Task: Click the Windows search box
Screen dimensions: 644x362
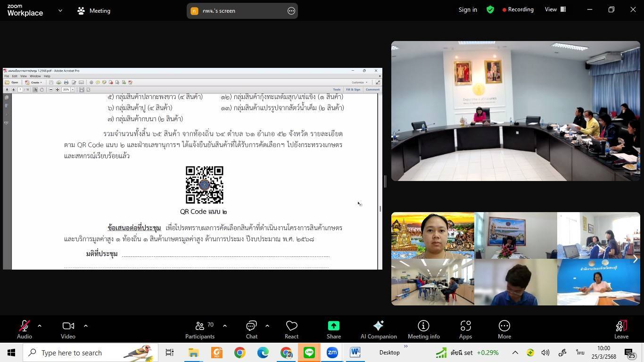Action: (91, 353)
